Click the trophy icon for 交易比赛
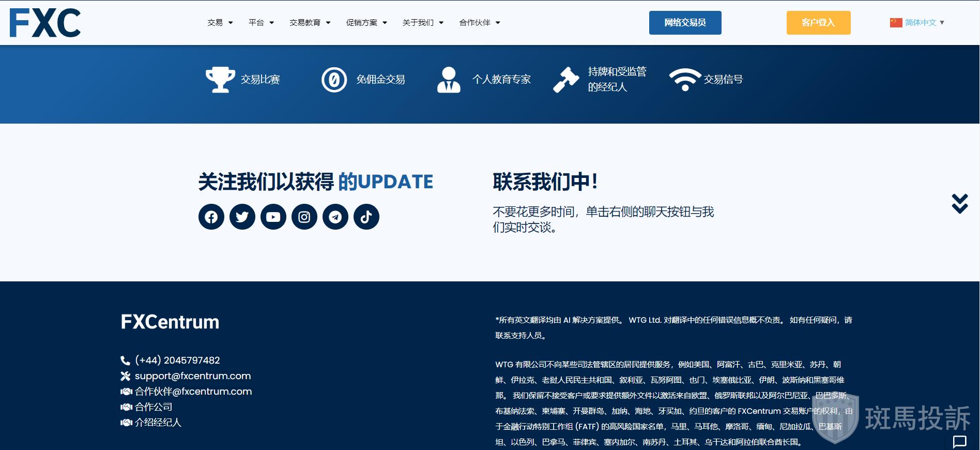 [220, 80]
